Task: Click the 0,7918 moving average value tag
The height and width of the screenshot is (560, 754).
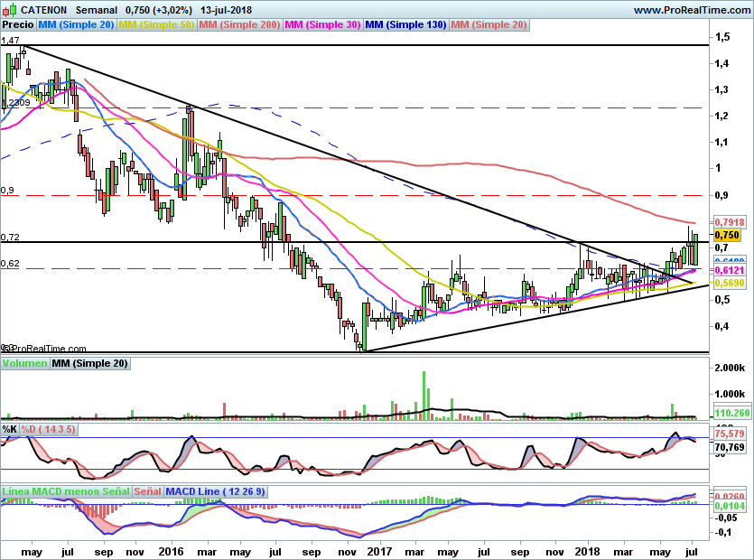Action: coord(728,221)
